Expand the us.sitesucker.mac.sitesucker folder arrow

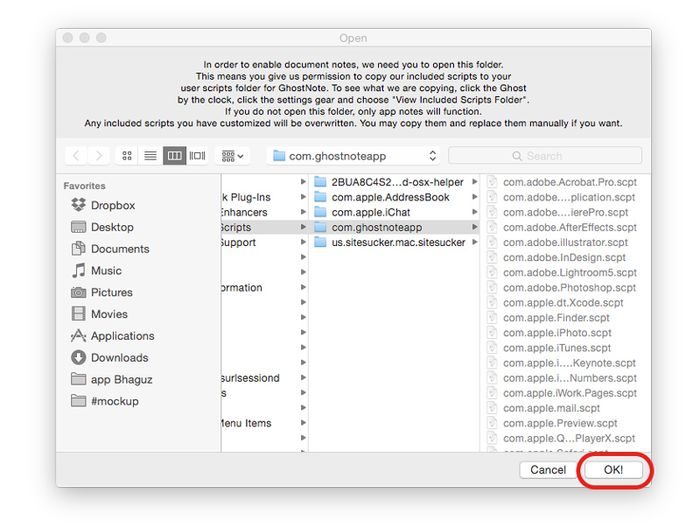click(474, 242)
